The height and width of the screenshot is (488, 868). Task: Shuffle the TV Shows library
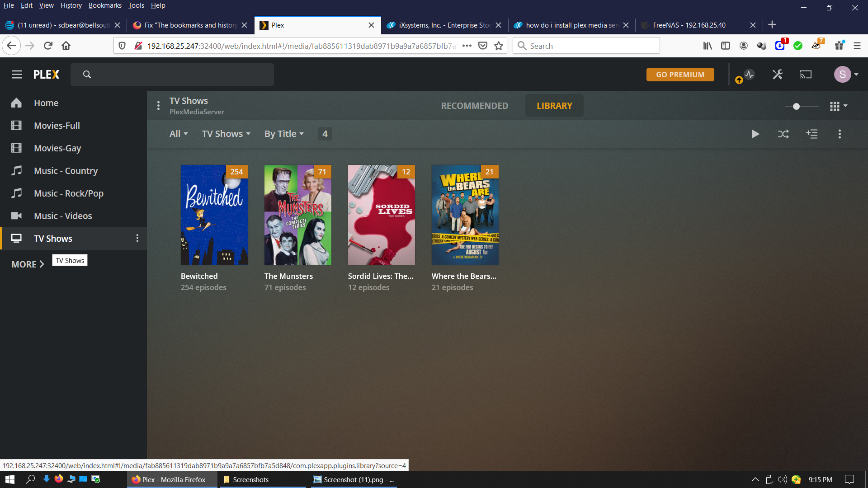(x=783, y=134)
